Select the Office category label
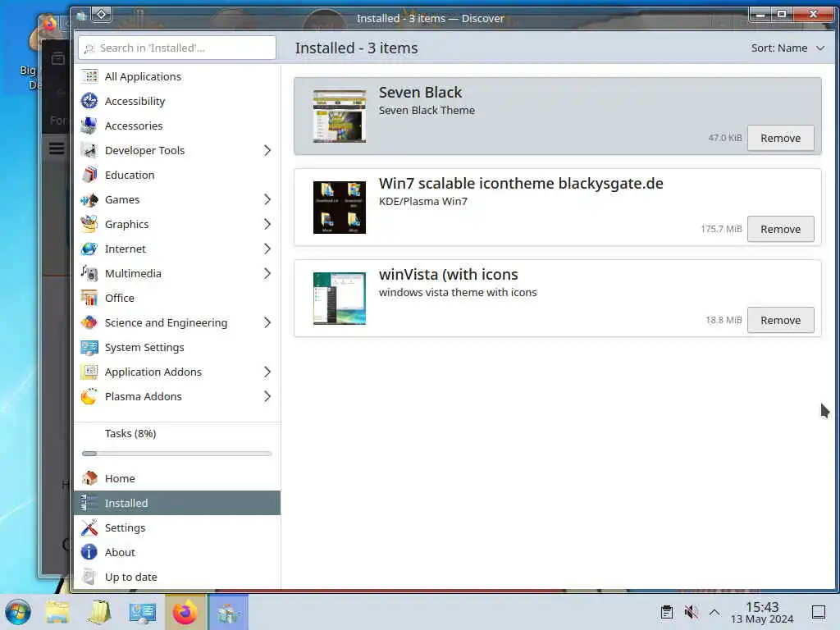This screenshot has width=840, height=630. (120, 299)
